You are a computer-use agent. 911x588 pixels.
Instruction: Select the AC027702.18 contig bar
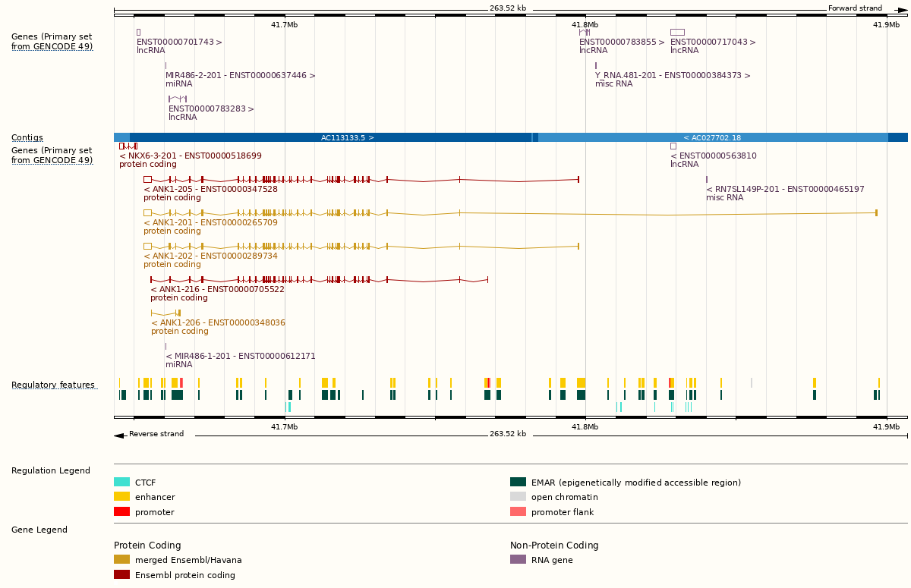click(712, 137)
